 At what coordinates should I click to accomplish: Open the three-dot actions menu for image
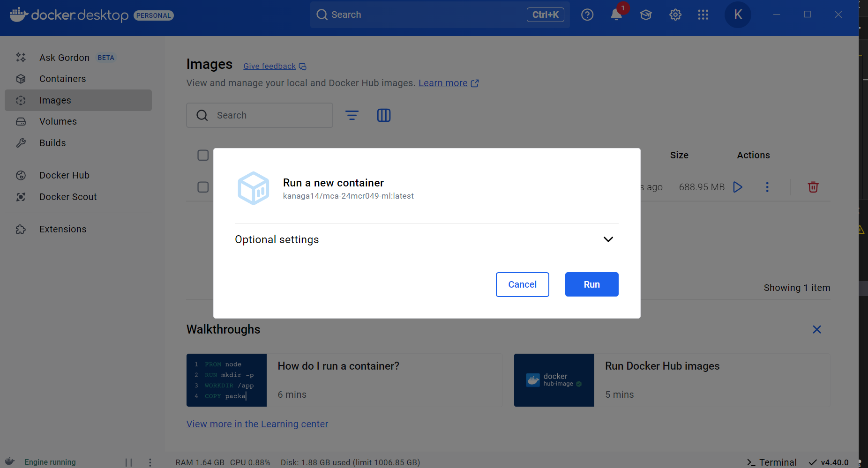click(x=767, y=187)
